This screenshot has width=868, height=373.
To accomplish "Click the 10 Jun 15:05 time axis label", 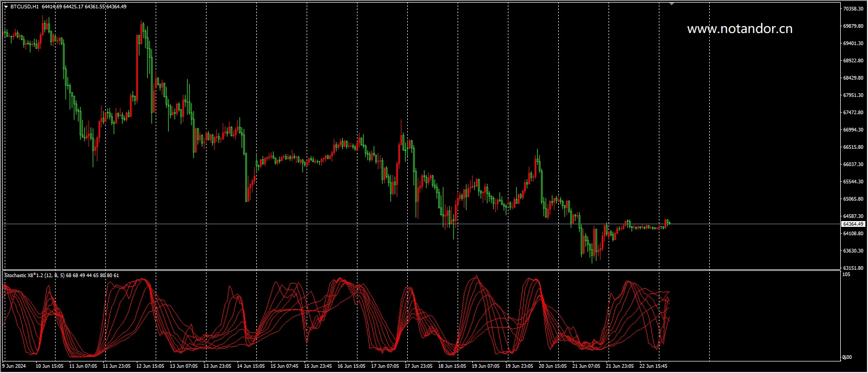I will click(50, 366).
